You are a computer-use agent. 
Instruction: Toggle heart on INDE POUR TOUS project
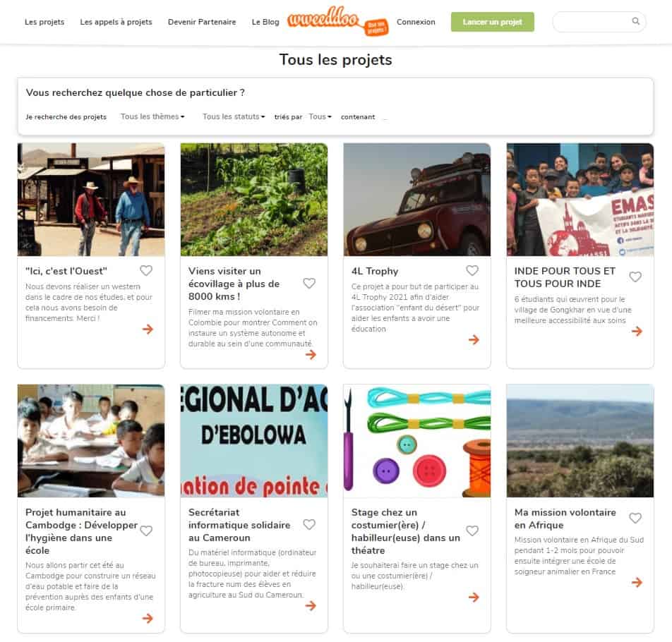point(635,277)
